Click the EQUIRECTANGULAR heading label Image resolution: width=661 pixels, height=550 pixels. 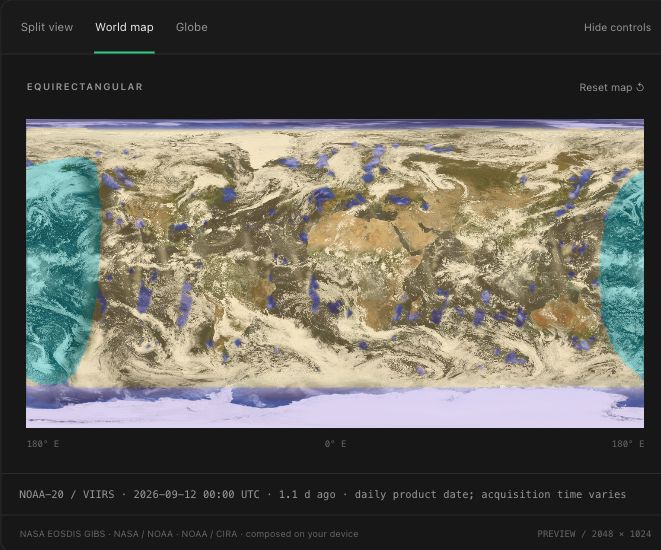[85, 87]
